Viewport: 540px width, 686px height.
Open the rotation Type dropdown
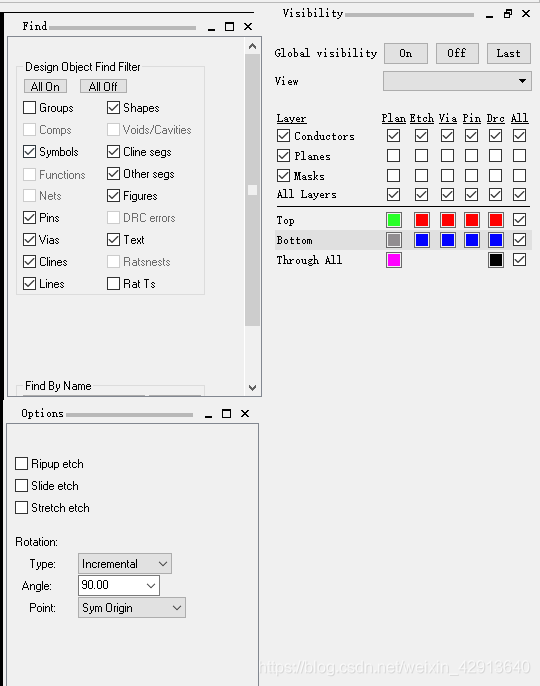125,564
